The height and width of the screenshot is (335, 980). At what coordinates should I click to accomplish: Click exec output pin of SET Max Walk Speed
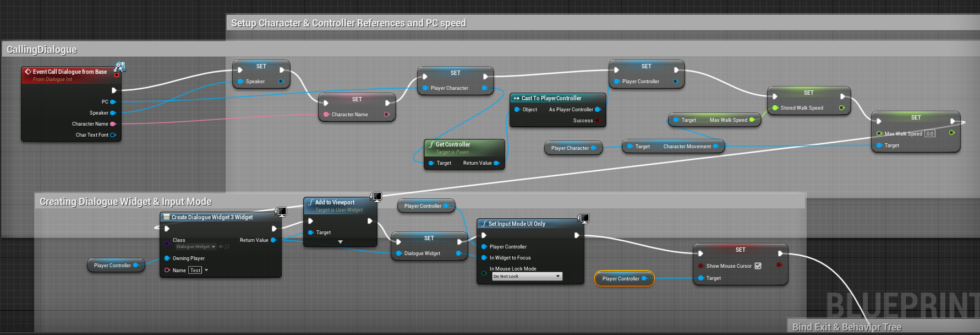952,121
